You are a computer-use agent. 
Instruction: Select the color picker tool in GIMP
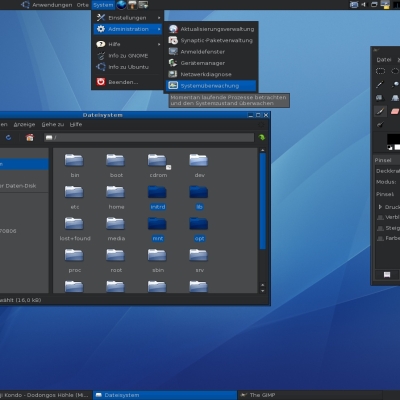coord(380,84)
